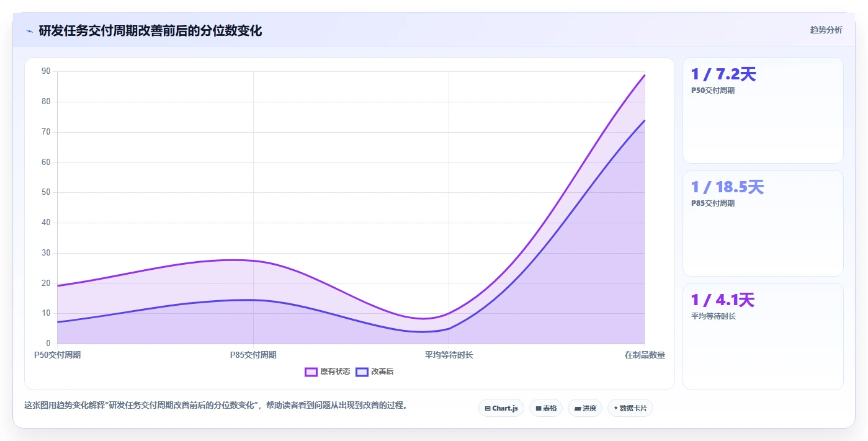Click the trend icon beside the chart title

29,31
